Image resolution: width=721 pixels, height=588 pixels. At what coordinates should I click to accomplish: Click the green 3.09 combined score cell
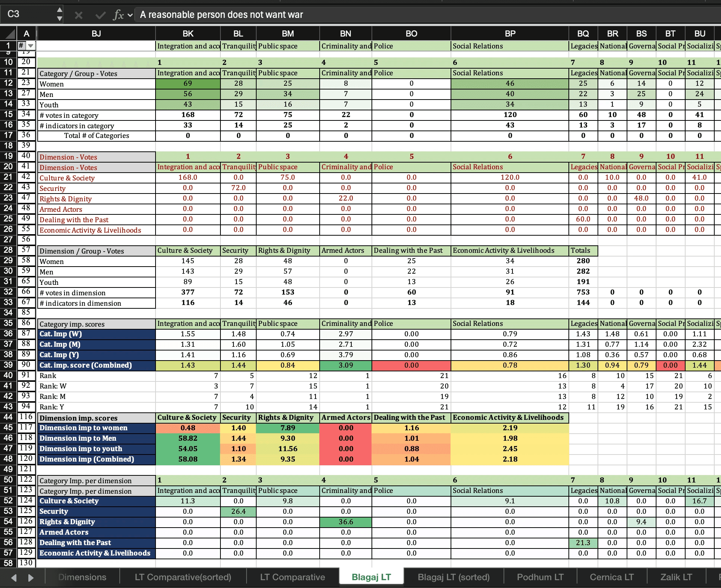click(345, 365)
